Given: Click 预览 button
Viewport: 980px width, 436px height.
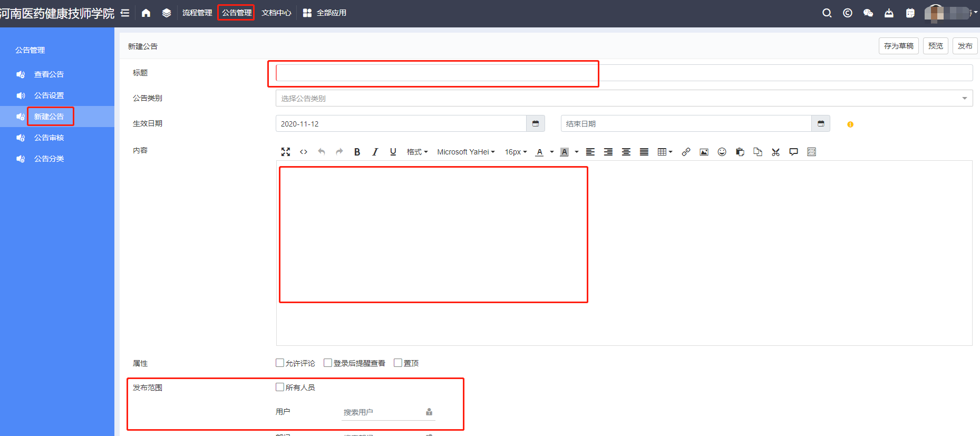Looking at the screenshot, I should (x=936, y=46).
